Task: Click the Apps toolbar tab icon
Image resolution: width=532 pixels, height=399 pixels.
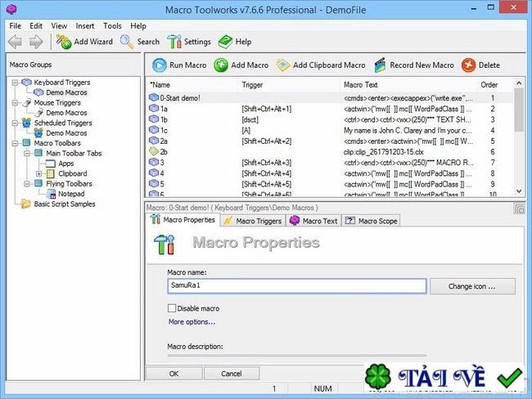Action: (x=50, y=164)
